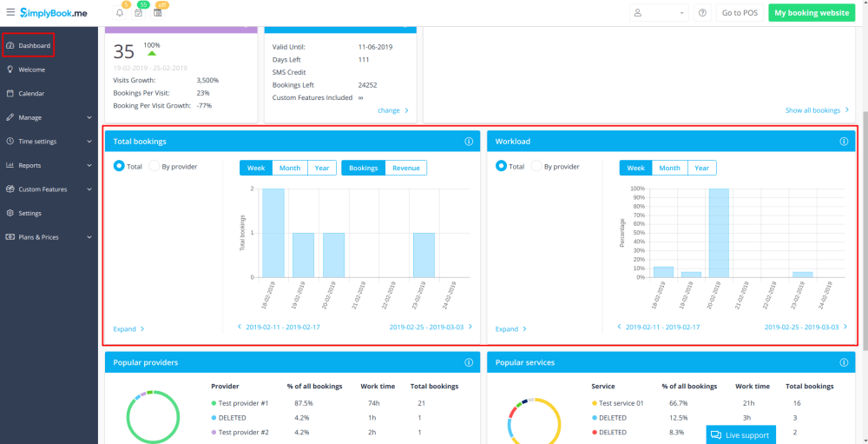Click the Popular services info icon
Viewport: 868px width, 444px height.
coord(844,362)
